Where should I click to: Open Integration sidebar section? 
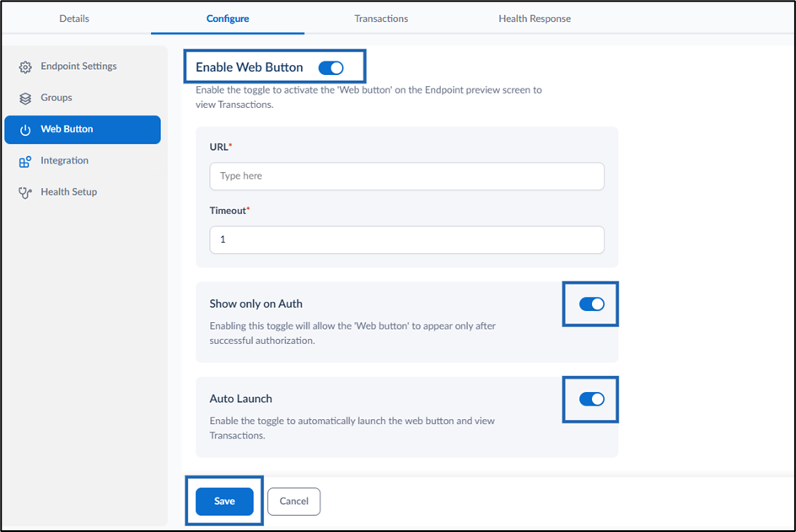coord(83,161)
